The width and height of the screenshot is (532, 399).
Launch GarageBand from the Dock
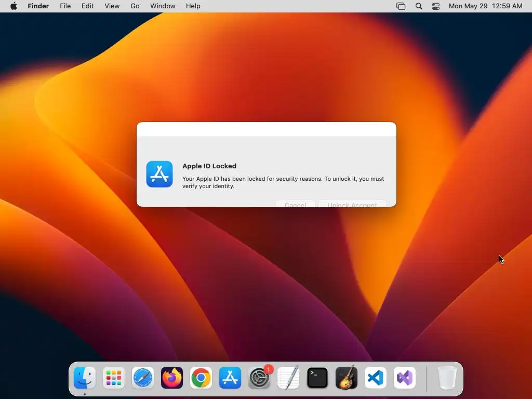[347, 378]
